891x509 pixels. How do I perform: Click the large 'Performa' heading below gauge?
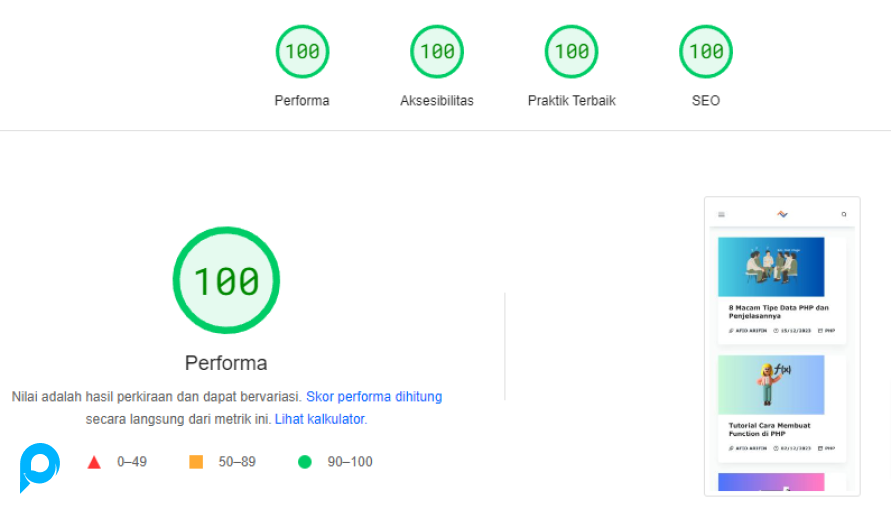[x=226, y=362]
